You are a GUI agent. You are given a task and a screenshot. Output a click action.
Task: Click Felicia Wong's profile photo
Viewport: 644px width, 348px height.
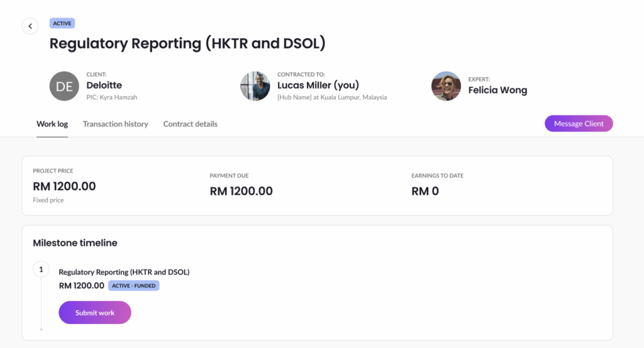[x=446, y=87]
